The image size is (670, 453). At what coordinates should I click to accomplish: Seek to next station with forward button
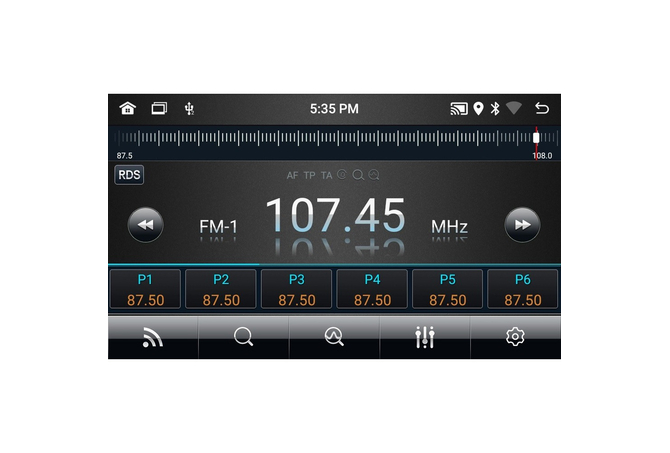click(x=522, y=225)
